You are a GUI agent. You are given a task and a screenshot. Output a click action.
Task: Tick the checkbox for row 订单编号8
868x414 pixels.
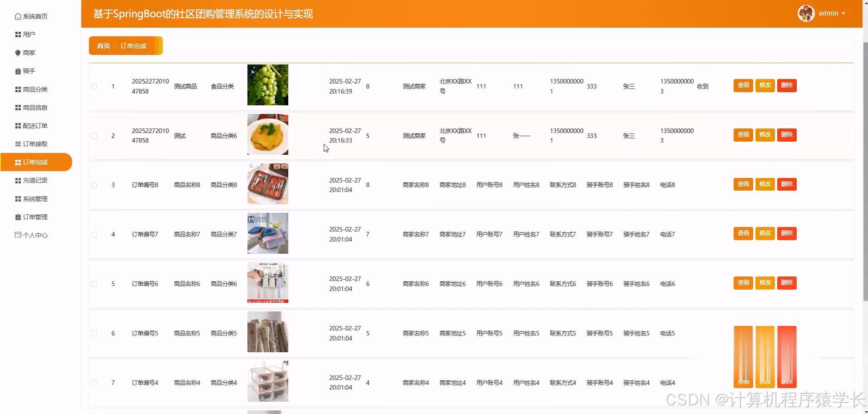(x=94, y=185)
